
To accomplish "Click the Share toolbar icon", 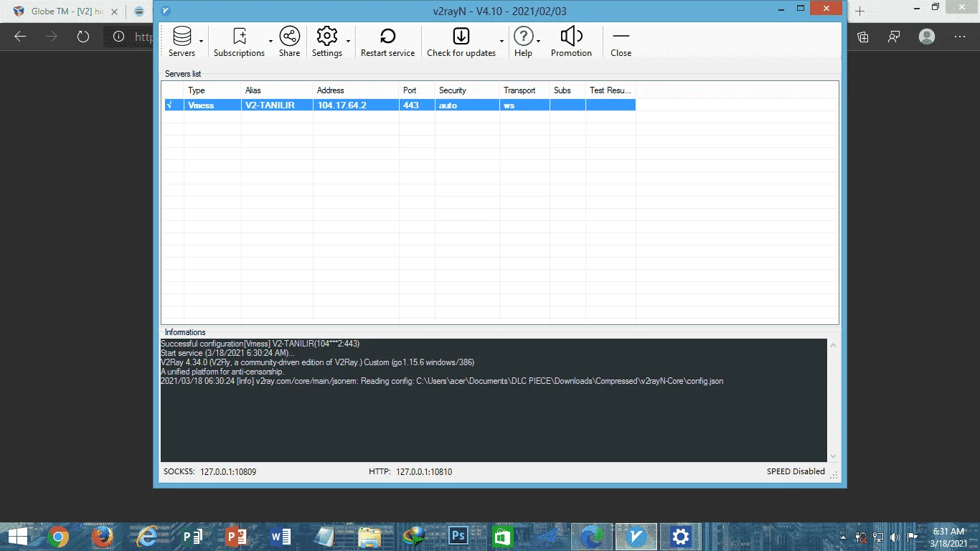I will pyautogui.click(x=289, y=42).
